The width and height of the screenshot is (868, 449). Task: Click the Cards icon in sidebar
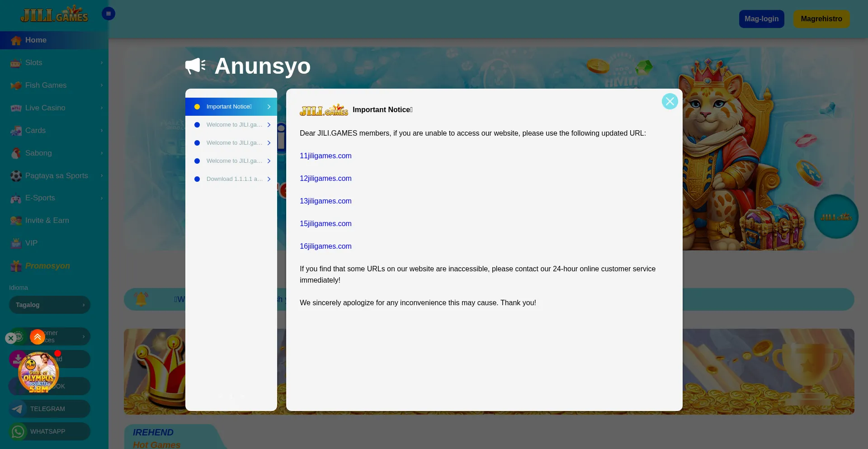pyautogui.click(x=16, y=131)
